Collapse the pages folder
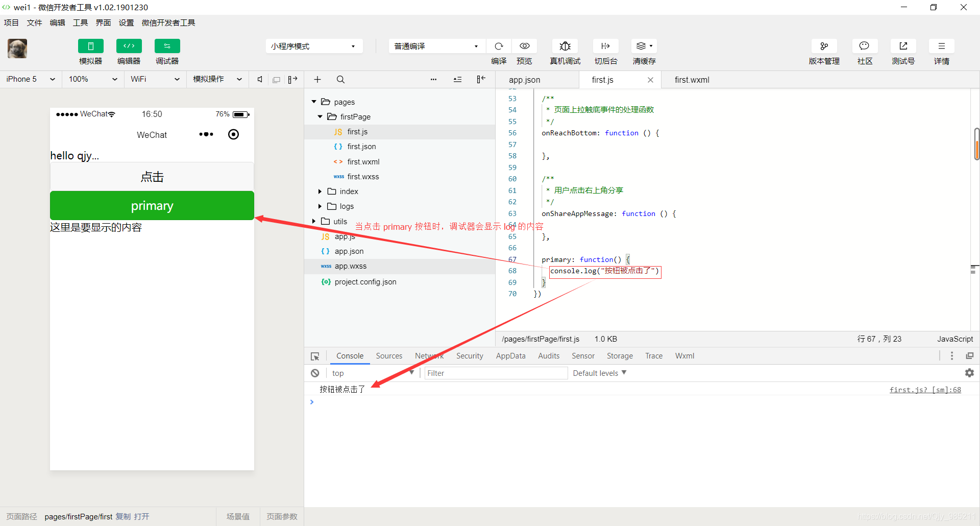This screenshot has width=980, height=526. [x=314, y=102]
